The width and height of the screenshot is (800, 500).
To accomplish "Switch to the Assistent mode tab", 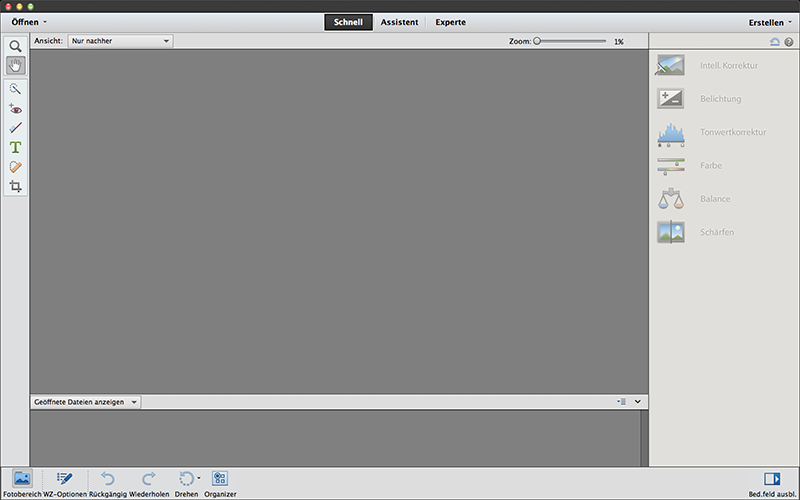I will (399, 22).
